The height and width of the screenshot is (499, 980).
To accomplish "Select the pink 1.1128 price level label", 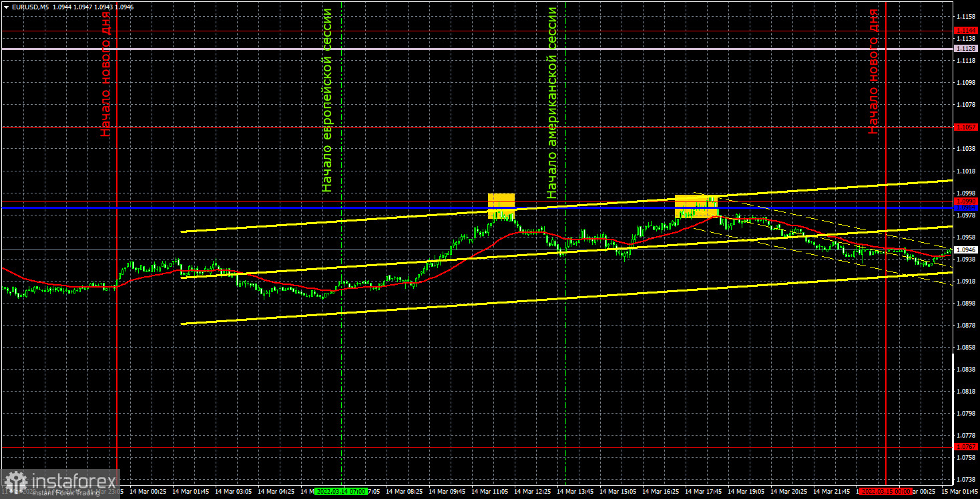I will (x=966, y=49).
